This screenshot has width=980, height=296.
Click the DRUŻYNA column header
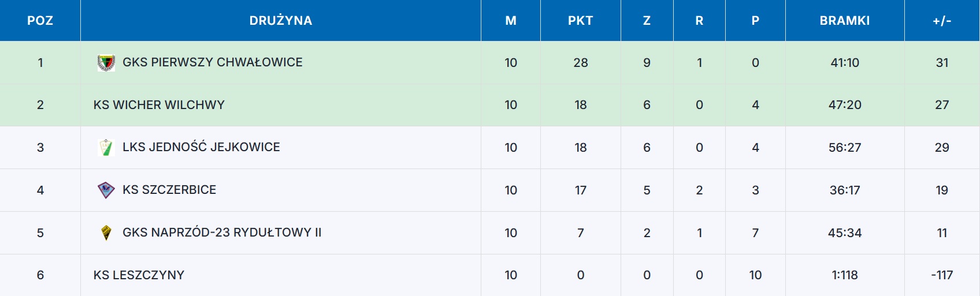tap(281, 21)
